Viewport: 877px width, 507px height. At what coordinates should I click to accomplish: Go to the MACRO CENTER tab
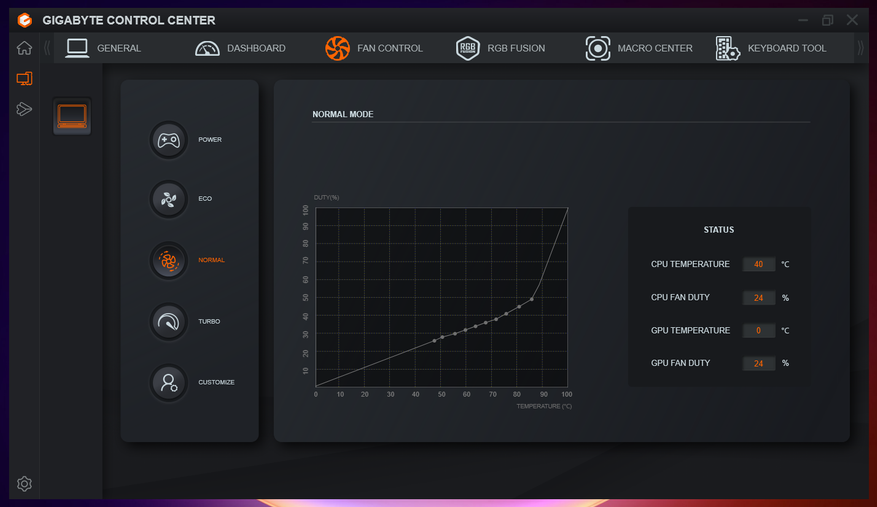(655, 48)
